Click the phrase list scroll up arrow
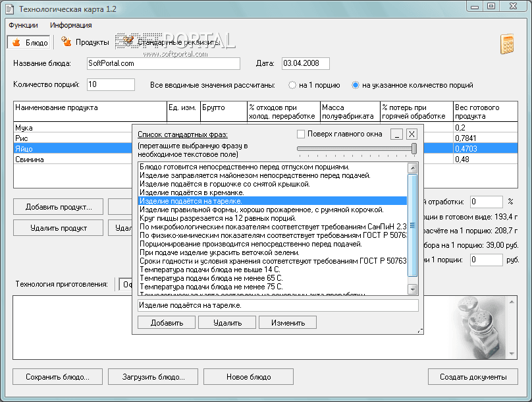Image resolution: width=532 pixels, height=402 pixels. (413, 168)
